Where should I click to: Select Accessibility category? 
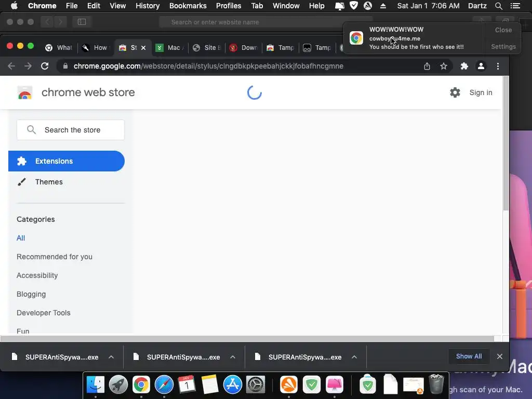pos(37,275)
